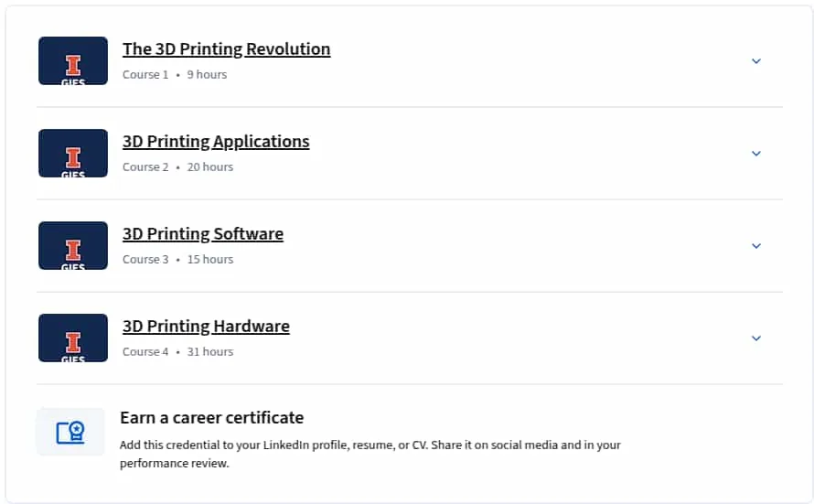Click the 9 hours duration text
The image size is (814, 504).
click(207, 75)
